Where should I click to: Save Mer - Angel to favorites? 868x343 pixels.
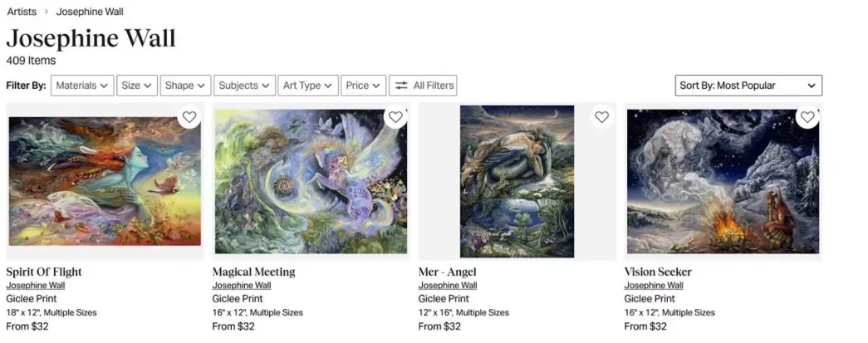tap(601, 117)
